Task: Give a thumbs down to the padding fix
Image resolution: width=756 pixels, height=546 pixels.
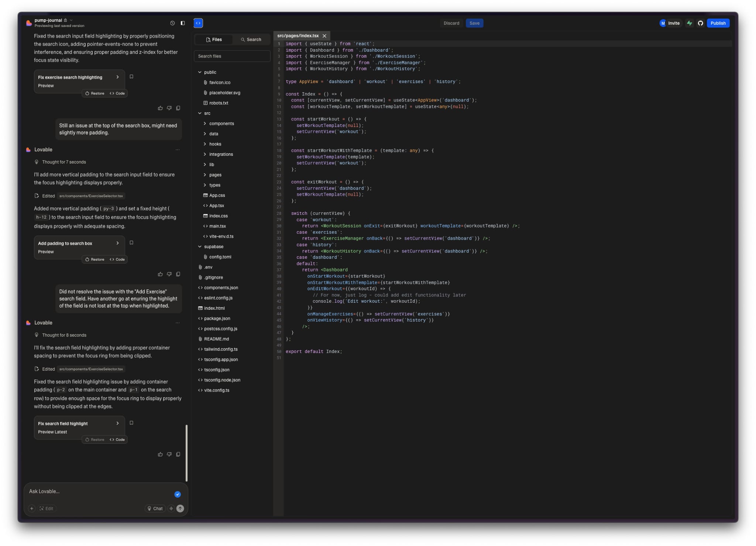Action: click(169, 274)
